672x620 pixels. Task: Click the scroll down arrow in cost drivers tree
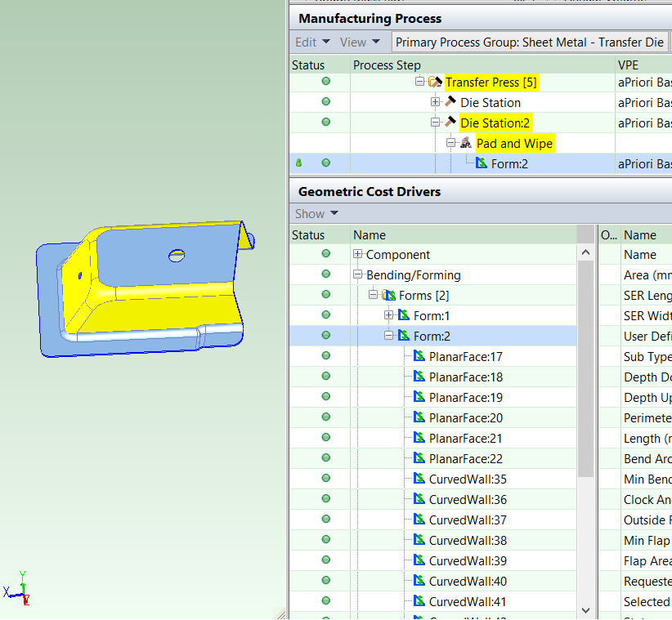tap(586, 610)
